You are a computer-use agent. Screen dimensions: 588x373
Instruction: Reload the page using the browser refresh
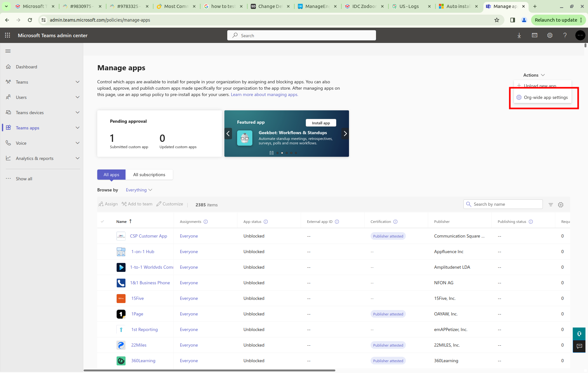point(30,20)
